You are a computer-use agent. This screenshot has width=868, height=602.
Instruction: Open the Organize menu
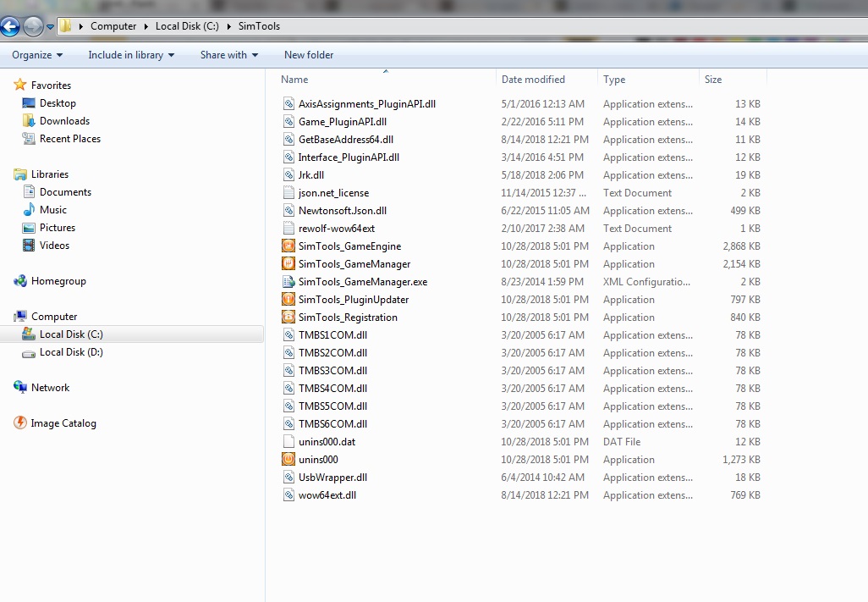pos(37,55)
